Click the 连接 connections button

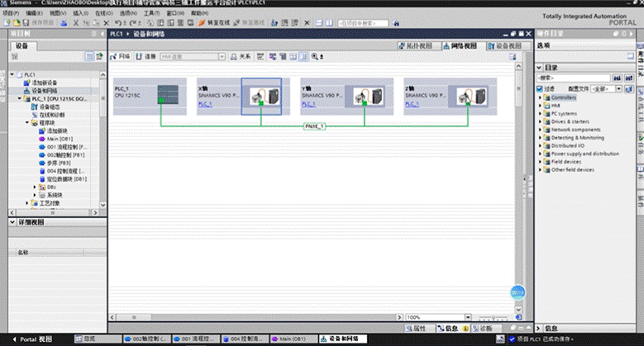pyautogui.click(x=145, y=57)
